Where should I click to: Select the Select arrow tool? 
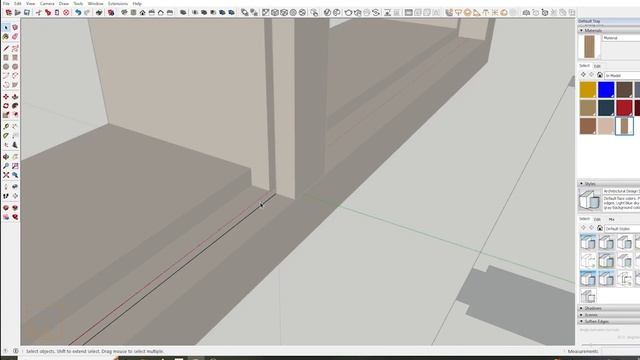pos(6,27)
